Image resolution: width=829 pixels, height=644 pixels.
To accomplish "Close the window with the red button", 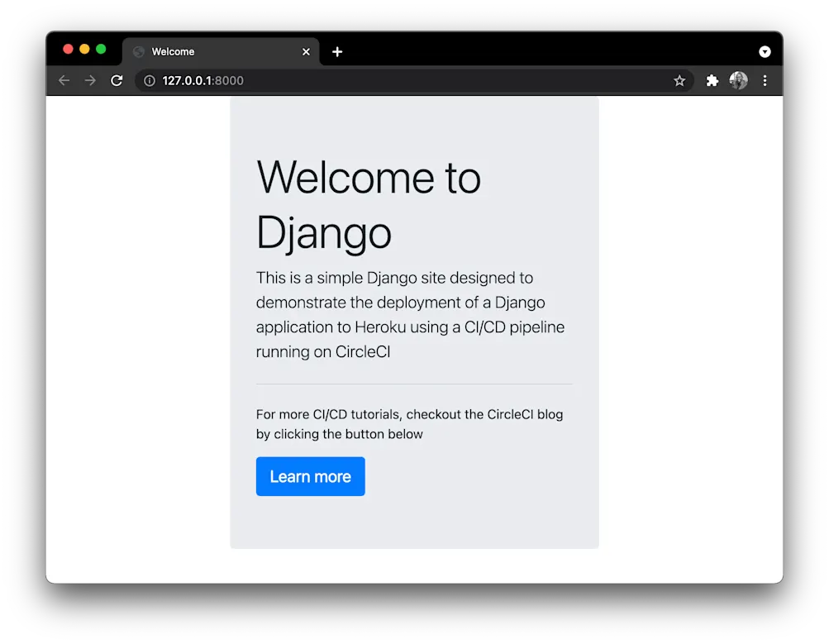I will tap(69, 49).
